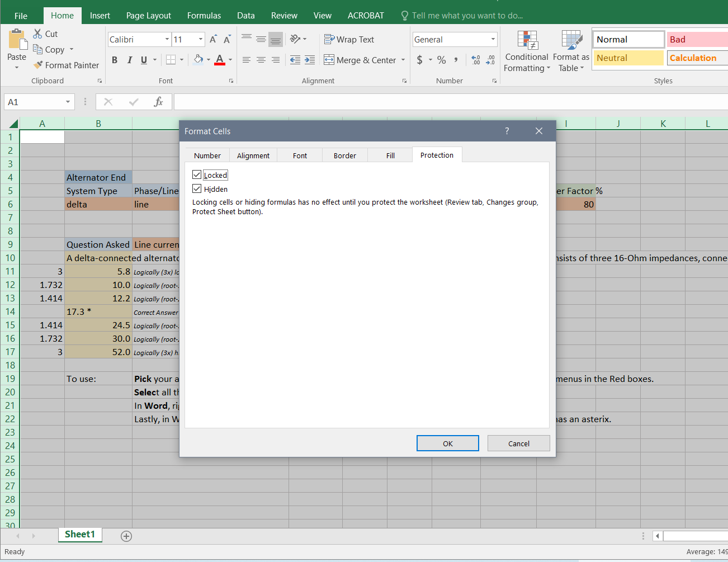Add a new sheet with plus icon
This screenshot has height=562, width=728.
(x=126, y=536)
